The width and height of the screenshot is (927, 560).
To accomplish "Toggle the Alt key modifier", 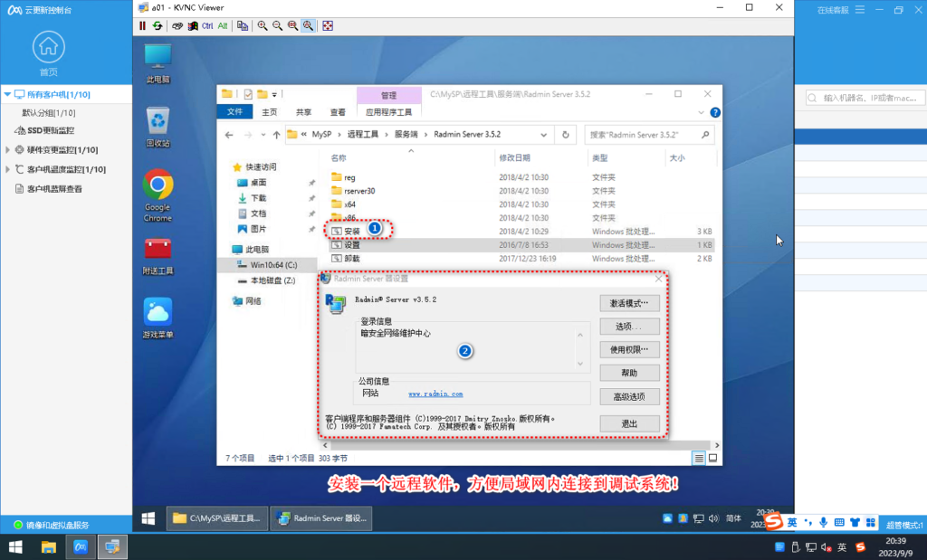I will [x=224, y=25].
